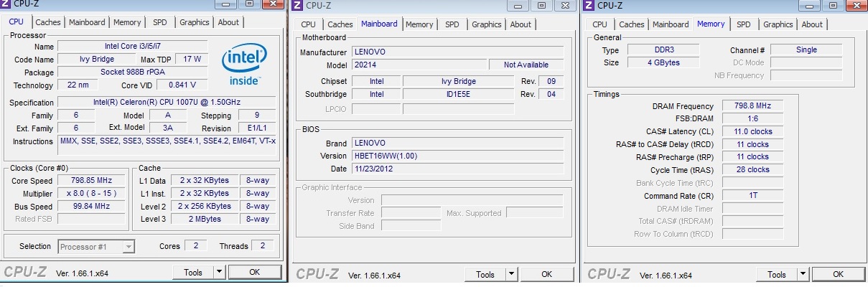Open Tools dropdown arrow in CPU window
Screen dimensions: 868x287
[x=220, y=273]
